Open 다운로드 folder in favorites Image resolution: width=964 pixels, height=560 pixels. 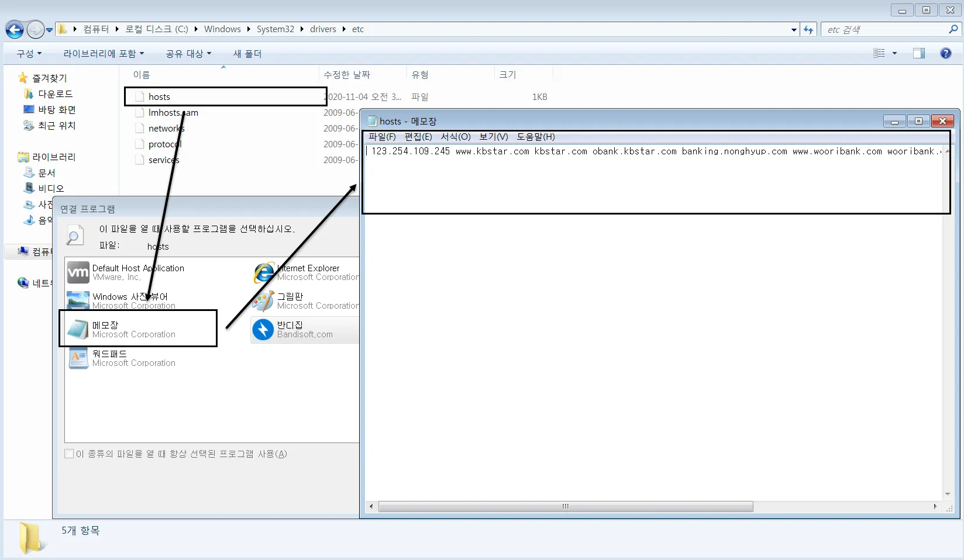coord(55,94)
